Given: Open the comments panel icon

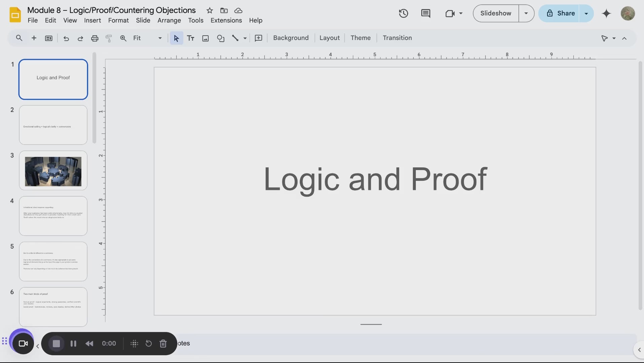Looking at the screenshot, I should pyautogui.click(x=425, y=13).
